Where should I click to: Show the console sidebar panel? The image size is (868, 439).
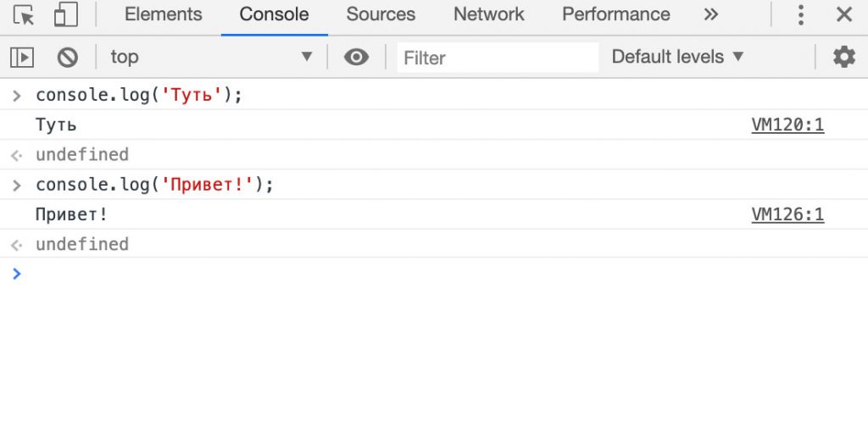click(x=22, y=58)
